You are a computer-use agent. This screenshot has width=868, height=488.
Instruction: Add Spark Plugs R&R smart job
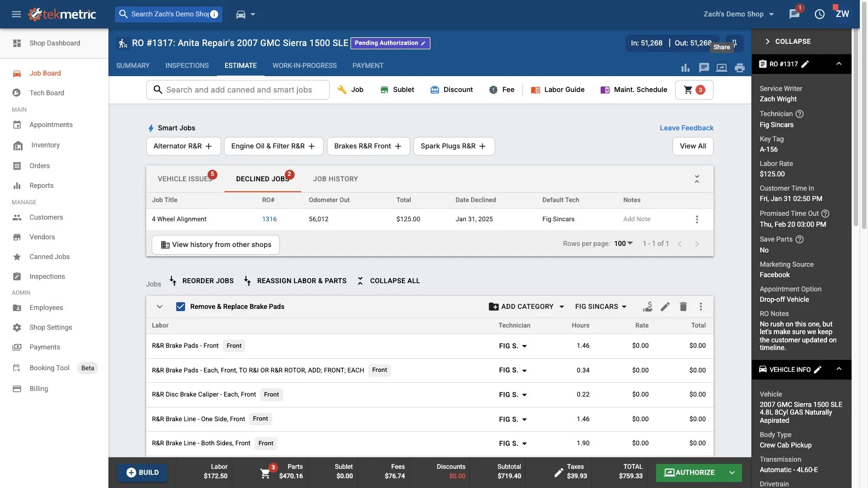(454, 146)
